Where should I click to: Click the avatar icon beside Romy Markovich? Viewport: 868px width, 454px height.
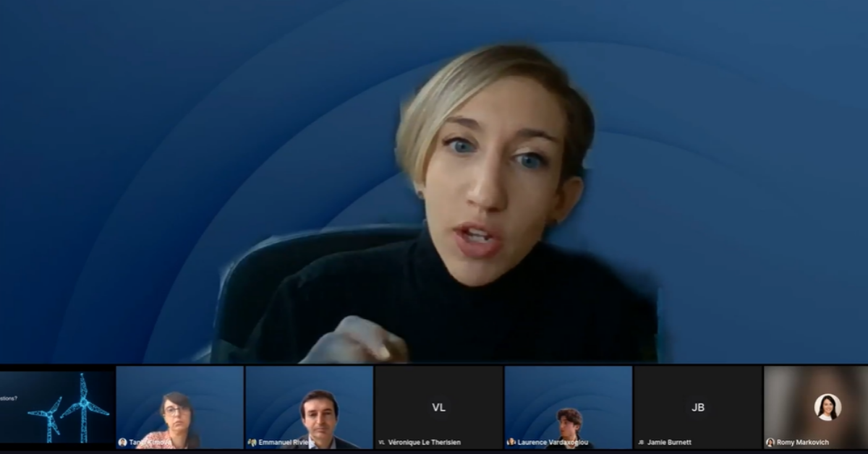tap(770, 442)
